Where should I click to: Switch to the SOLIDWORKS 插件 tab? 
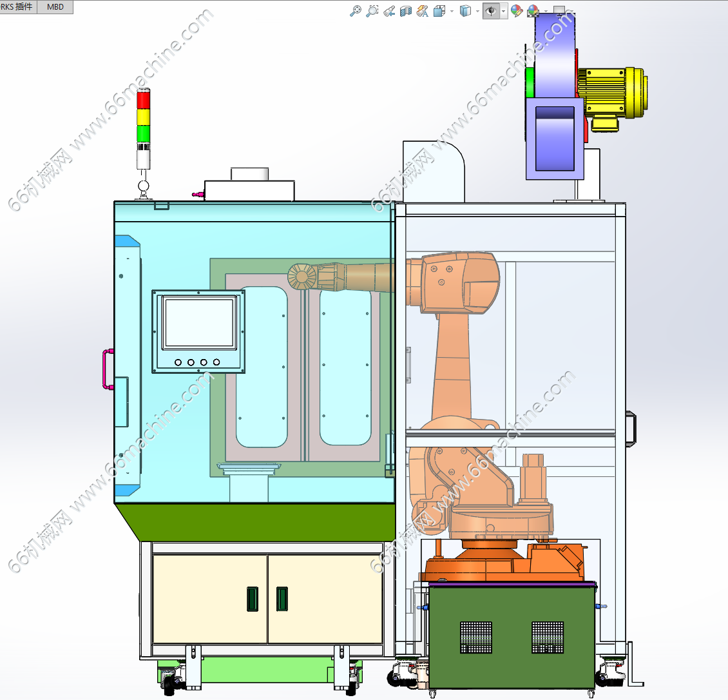pos(18,7)
